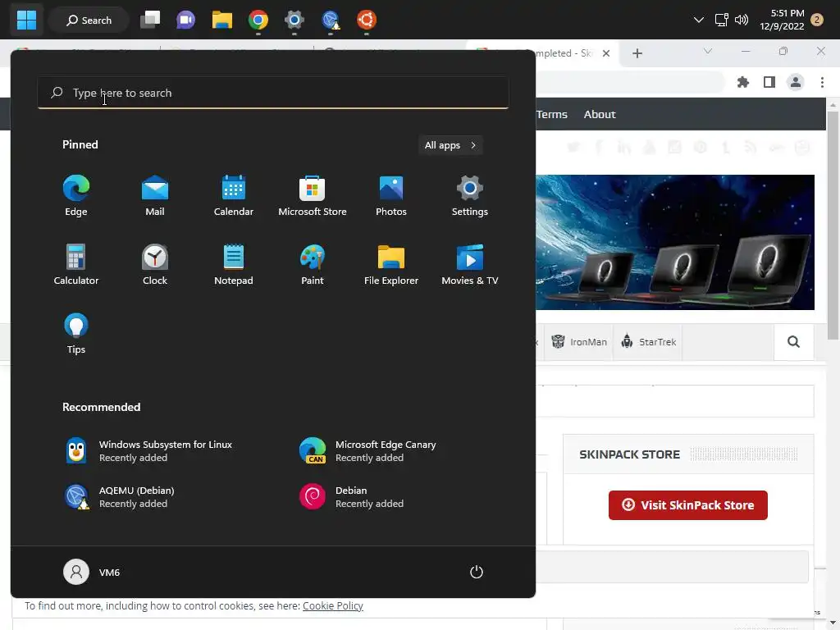Viewport: 840px width, 630px height.
Task: Open the Calendar pinned app
Action: pyautogui.click(x=234, y=195)
